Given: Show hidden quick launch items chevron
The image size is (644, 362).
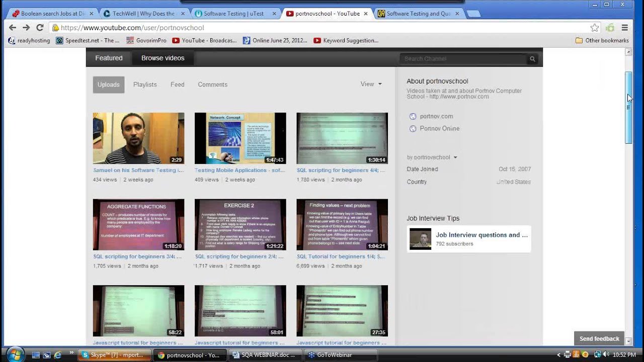Looking at the screenshot, I should pyautogui.click(x=71, y=353).
